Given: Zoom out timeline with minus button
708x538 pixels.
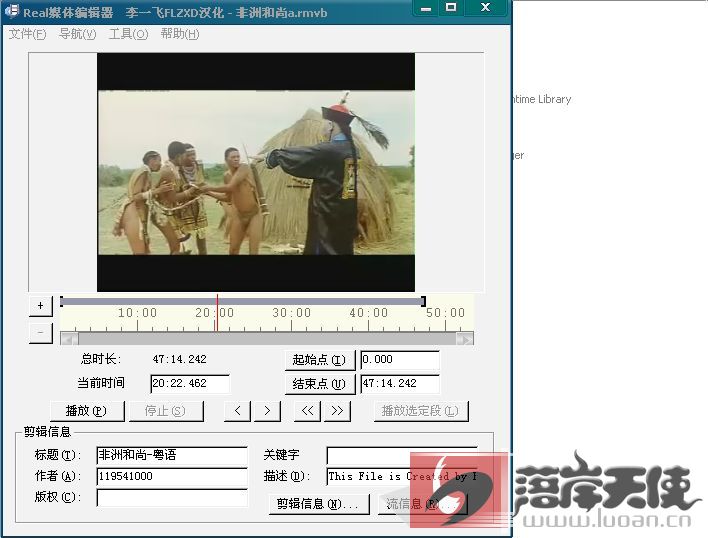Looking at the screenshot, I should coord(41,333).
